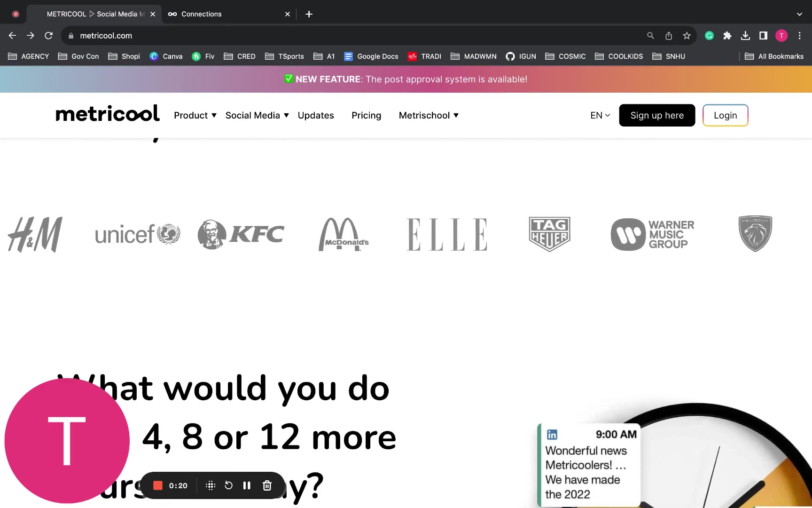The image size is (812, 508).
Task: Open the CRED bookmarks folder
Action: 240,56
